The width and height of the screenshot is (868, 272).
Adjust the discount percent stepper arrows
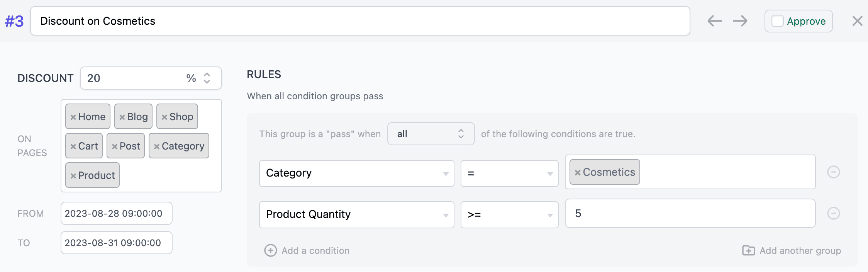(207, 78)
